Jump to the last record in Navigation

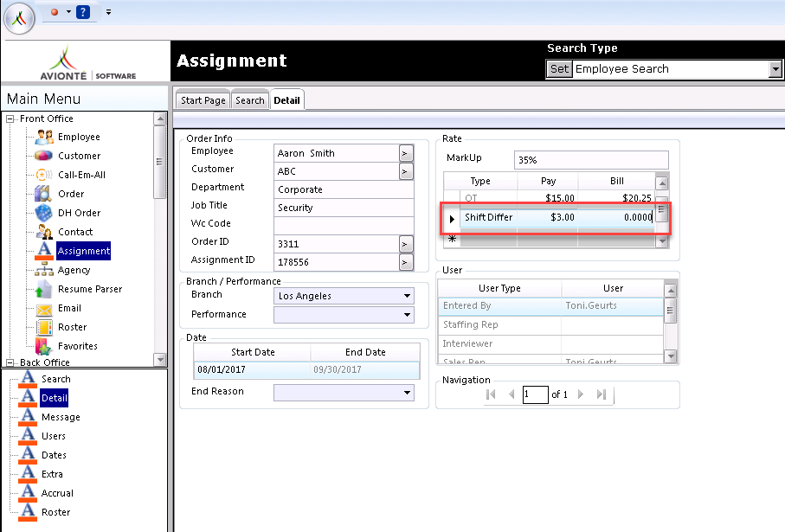click(601, 394)
